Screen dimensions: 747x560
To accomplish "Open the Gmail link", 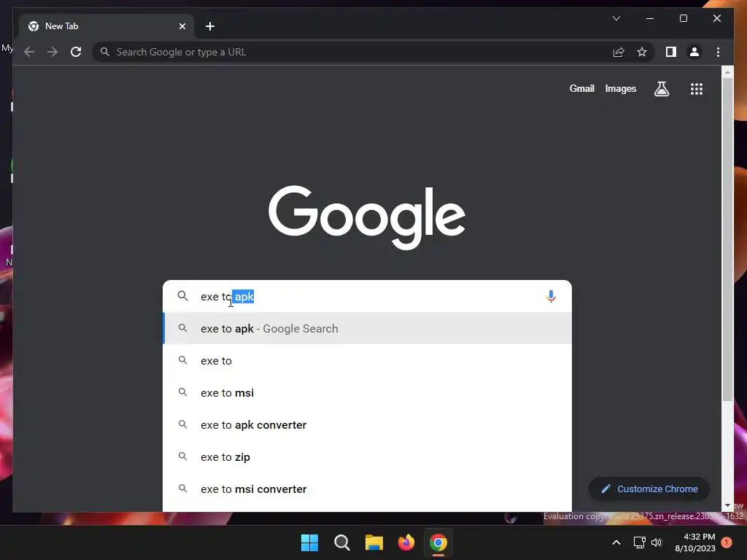I will (581, 88).
